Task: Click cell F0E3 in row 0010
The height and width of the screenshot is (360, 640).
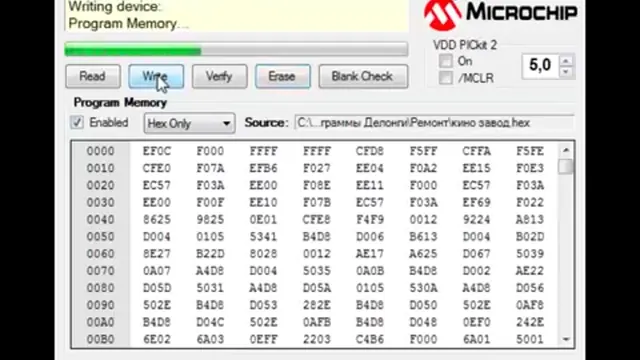Action: pyautogui.click(x=530, y=169)
